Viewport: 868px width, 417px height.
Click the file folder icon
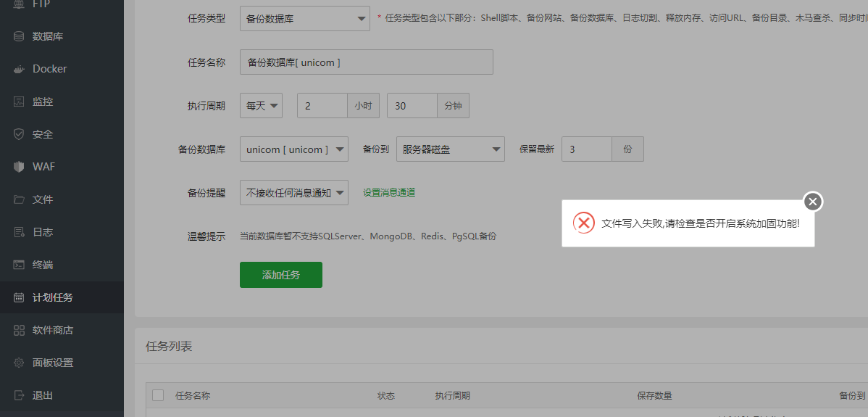(x=19, y=199)
